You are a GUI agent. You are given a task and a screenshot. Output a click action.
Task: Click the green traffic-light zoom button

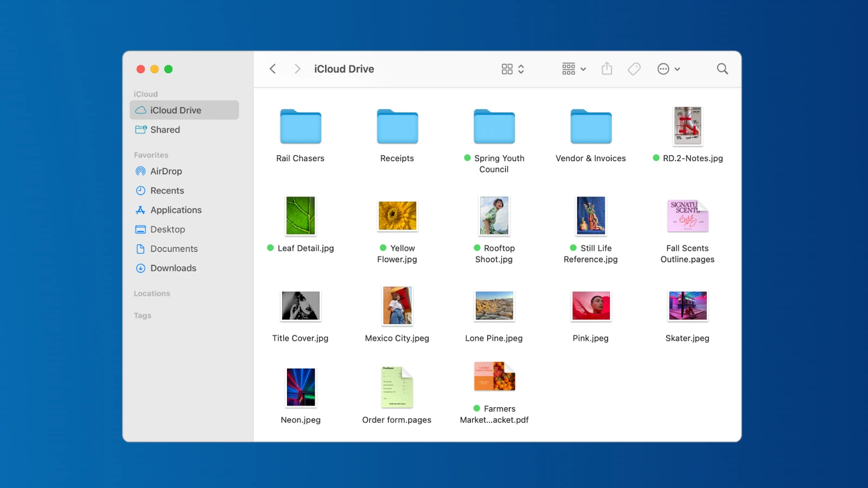tap(169, 69)
